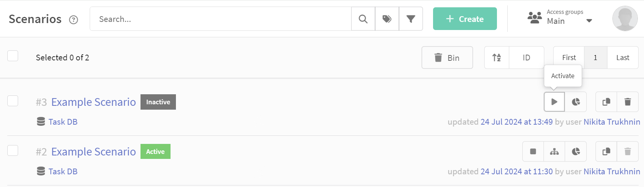Expand the Access groups Main dropdown
This screenshot has height=187, width=644.
point(560,18)
